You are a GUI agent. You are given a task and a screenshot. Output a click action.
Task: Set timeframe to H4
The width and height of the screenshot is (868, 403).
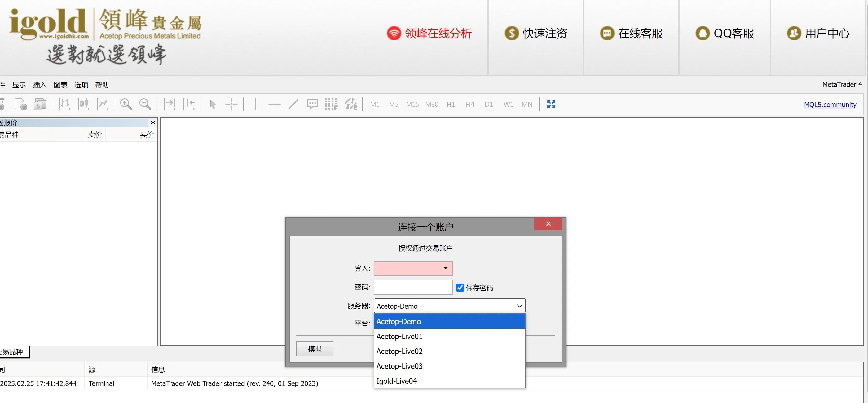[x=470, y=104]
